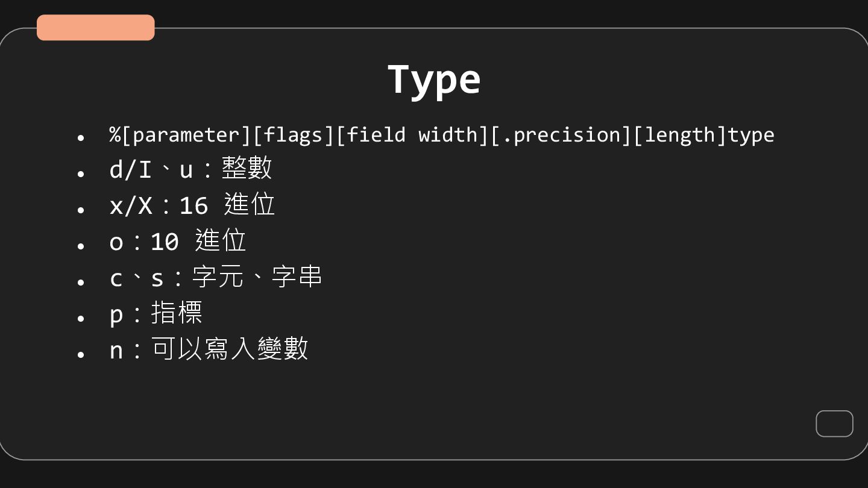Viewport: 868px width, 488px height.
Task: Click the "p:指標" line
Action: click(156, 313)
